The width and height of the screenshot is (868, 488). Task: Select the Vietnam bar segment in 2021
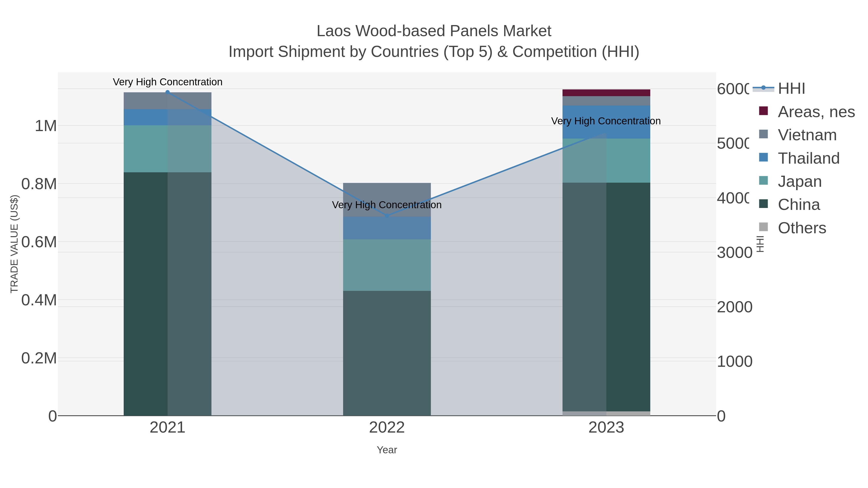pos(168,101)
